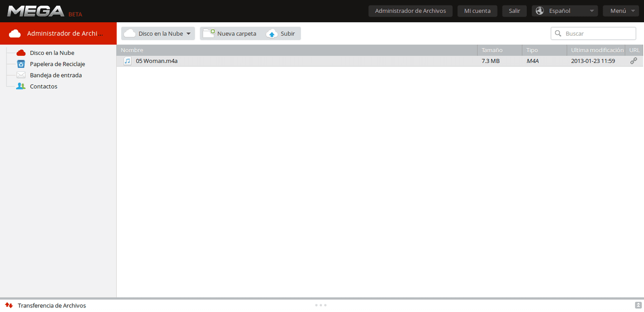Image resolution: width=644 pixels, height=312 pixels.
Task: Click the red transfer arrows icon
Action: click(x=9, y=305)
